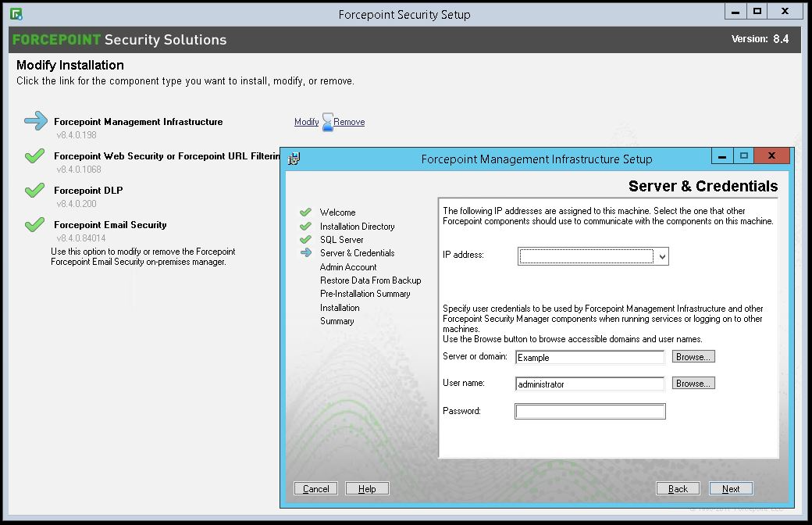The width and height of the screenshot is (812, 525).
Task: Select the Restore Data From Backup step
Action: click(371, 280)
